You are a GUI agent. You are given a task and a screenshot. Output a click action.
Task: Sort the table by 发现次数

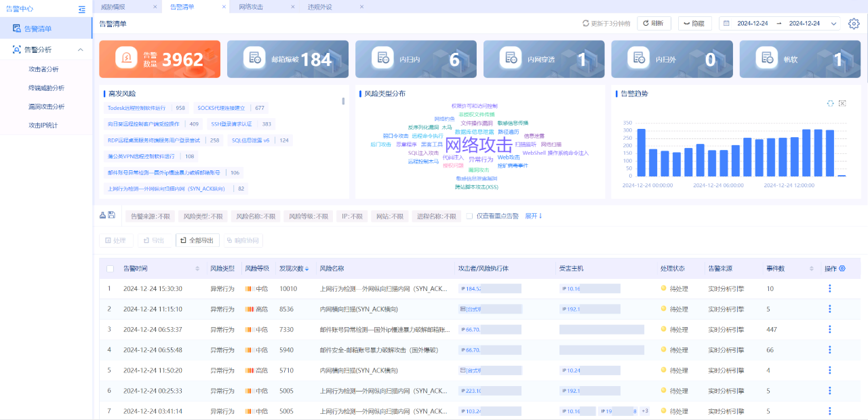[x=307, y=269]
